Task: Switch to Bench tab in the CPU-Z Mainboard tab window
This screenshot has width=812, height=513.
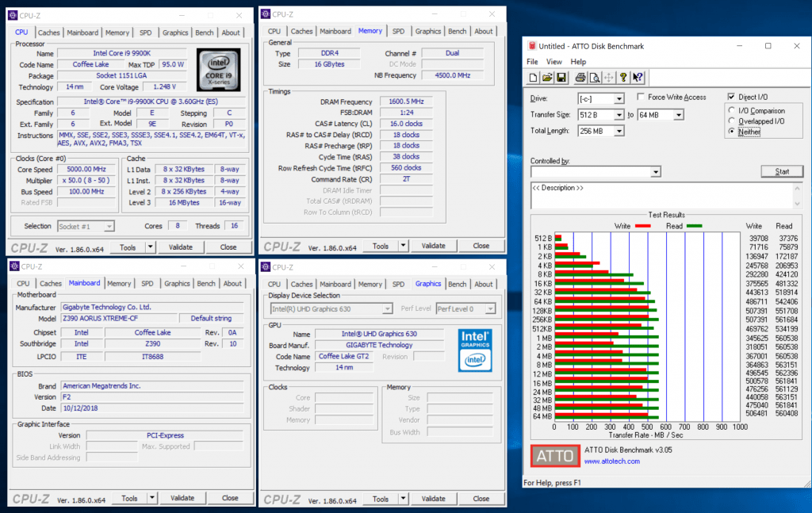Action: 206,284
